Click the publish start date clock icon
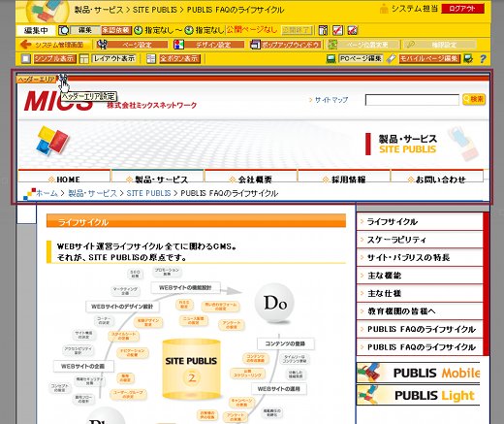The height and width of the screenshot is (424, 504). pos(138,30)
